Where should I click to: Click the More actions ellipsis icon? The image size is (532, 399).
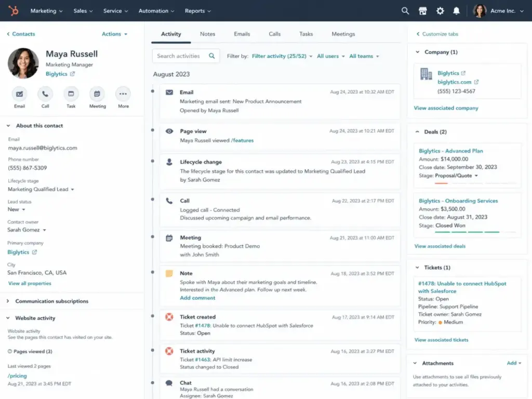[x=123, y=94]
